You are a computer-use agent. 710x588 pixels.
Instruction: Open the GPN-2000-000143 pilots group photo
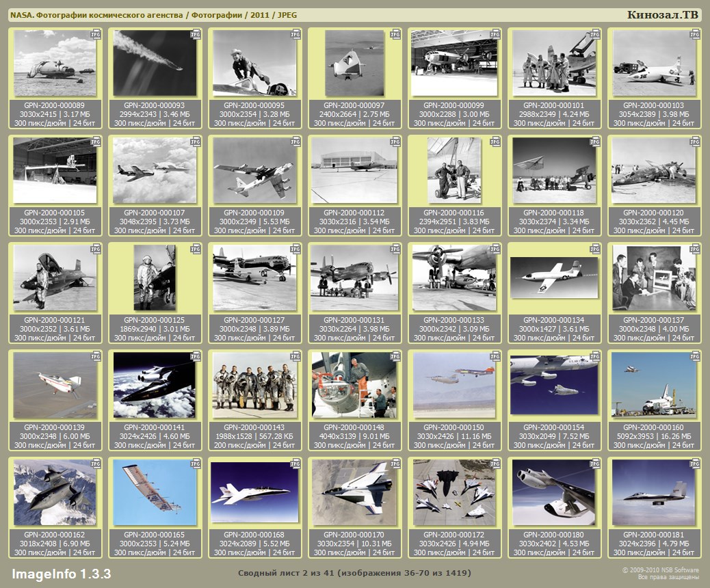[x=252, y=384]
